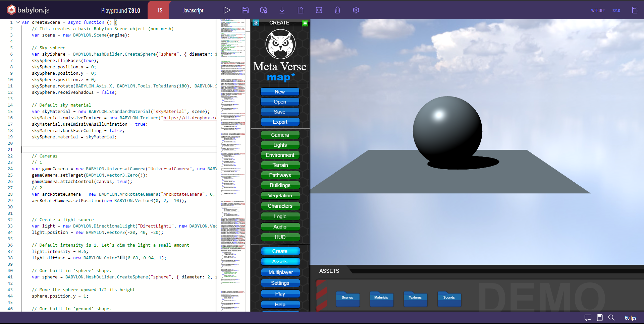Click the "light.intensity = 0.6;" line
Viewport: 644px width, 324px height.
click(60, 252)
